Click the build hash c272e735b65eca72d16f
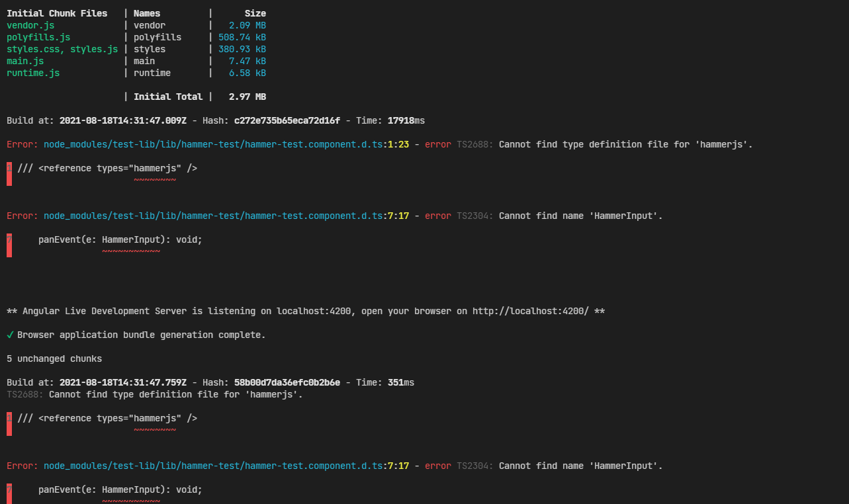 point(287,120)
